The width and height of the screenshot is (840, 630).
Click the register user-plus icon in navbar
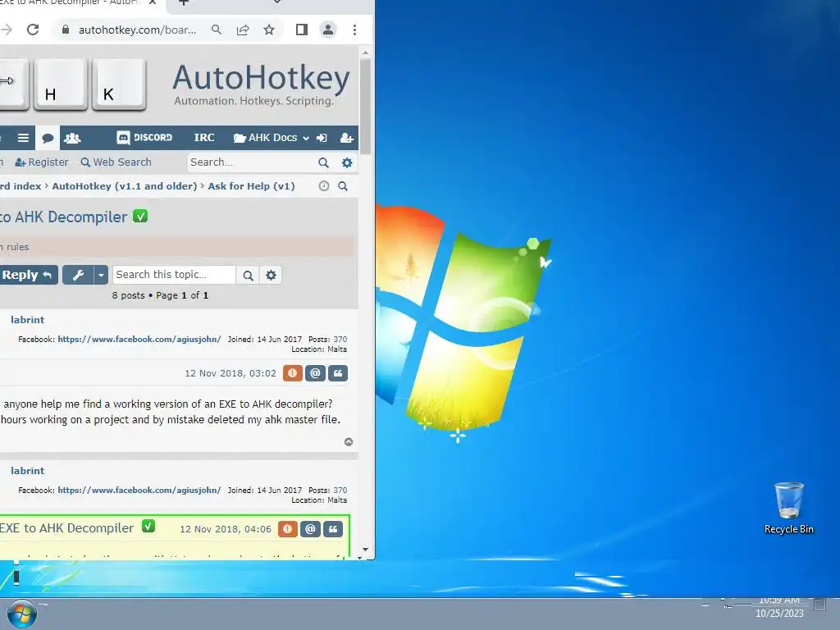347,138
